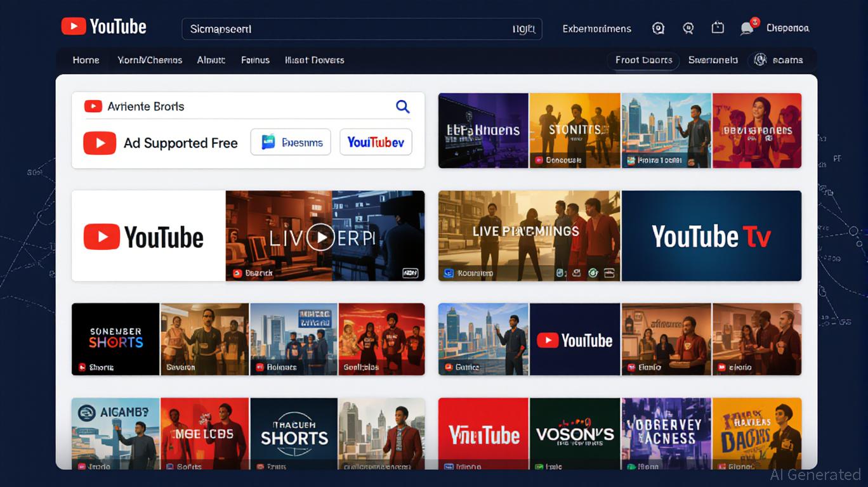Screen dimensions: 868x487
Task: Open the Gumce skyline thumbnail
Action: click(x=484, y=339)
